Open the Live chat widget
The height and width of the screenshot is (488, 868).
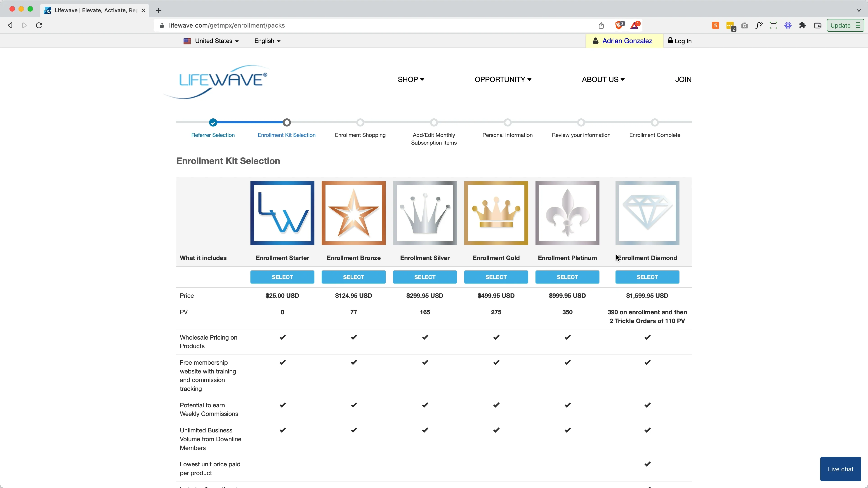point(840,469)
